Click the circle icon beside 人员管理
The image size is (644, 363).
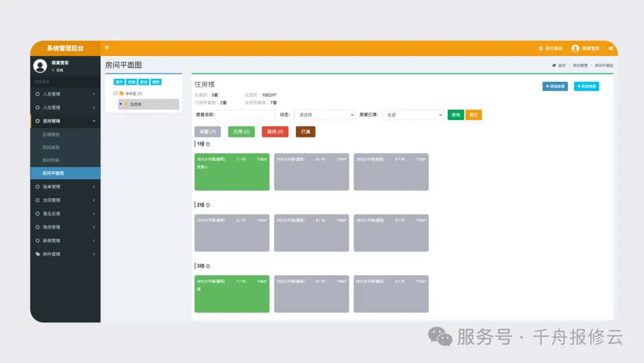[x=38, y=94]
